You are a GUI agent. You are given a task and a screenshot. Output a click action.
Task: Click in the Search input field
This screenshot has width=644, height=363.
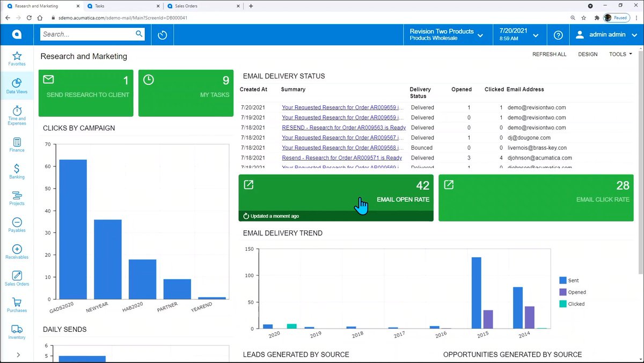88,34
